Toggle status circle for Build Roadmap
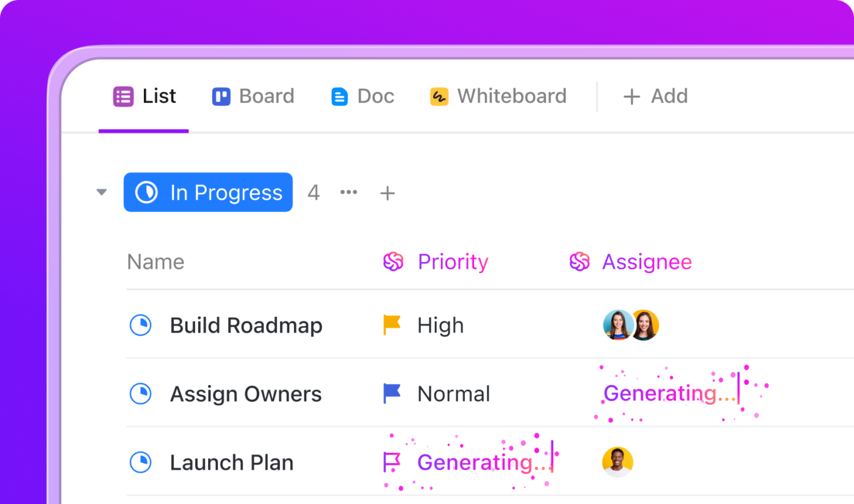The image size is (854, 504). point(141,325)
